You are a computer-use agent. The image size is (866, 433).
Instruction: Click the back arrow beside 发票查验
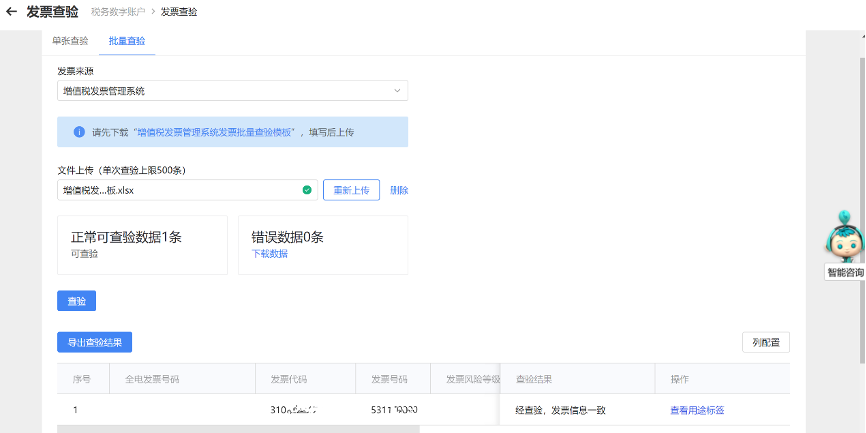tap(12, 12)
